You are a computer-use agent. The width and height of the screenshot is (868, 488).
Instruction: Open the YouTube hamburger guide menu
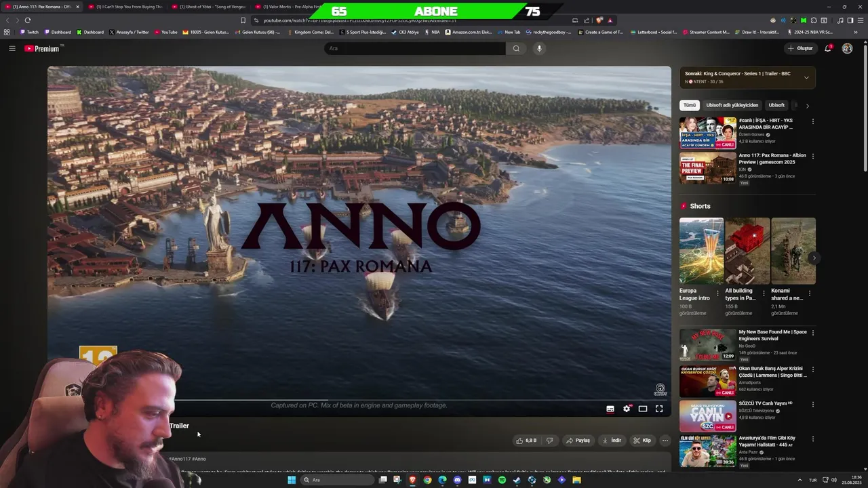pyautogui.click(x=12, y=48)
